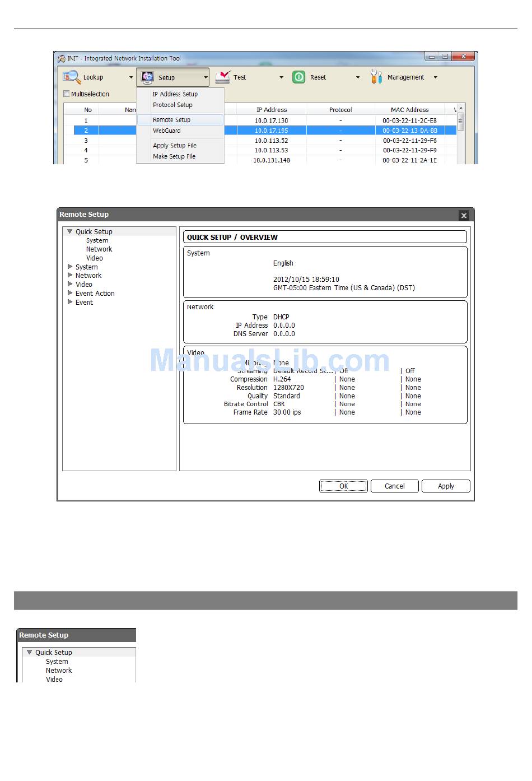Open the Reset dropdown arrow
The image size is (532, 781).
click(x=358, y=78)
